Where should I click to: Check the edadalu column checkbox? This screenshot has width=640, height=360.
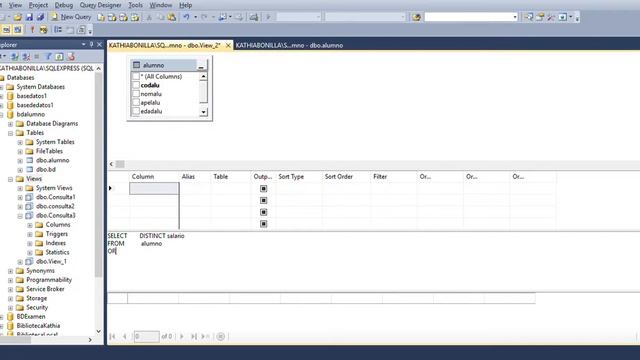pos(136,111)
